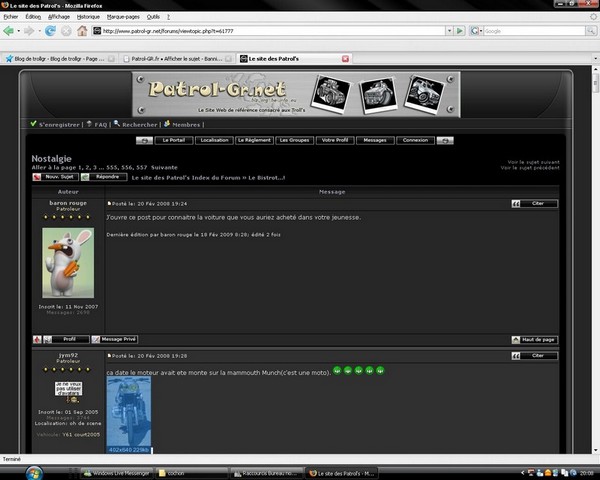Open the Historique menu

click(x=88, y=17)
